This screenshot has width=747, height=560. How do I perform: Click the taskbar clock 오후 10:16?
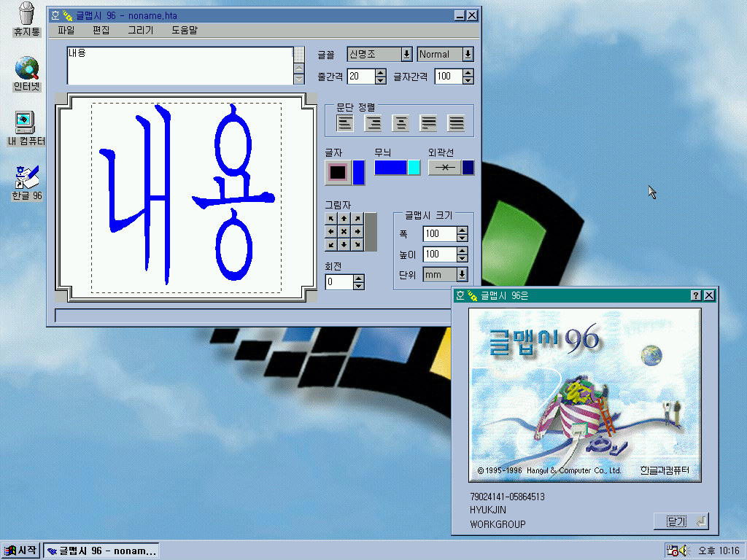719,551
